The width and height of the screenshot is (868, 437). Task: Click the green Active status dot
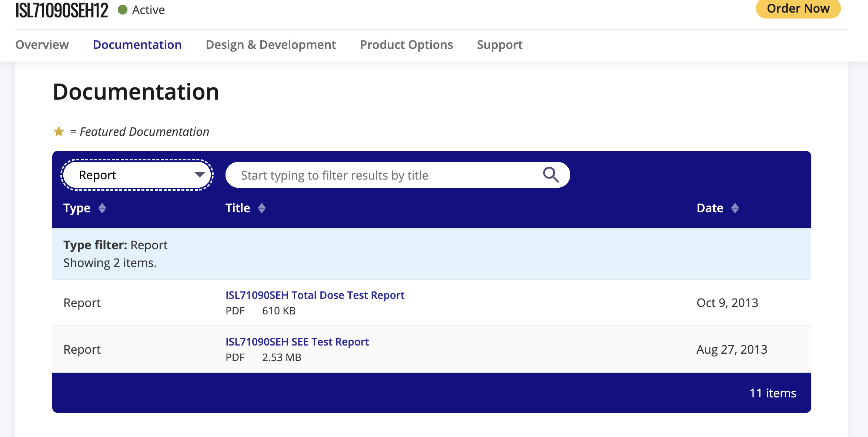pos(123,10)
